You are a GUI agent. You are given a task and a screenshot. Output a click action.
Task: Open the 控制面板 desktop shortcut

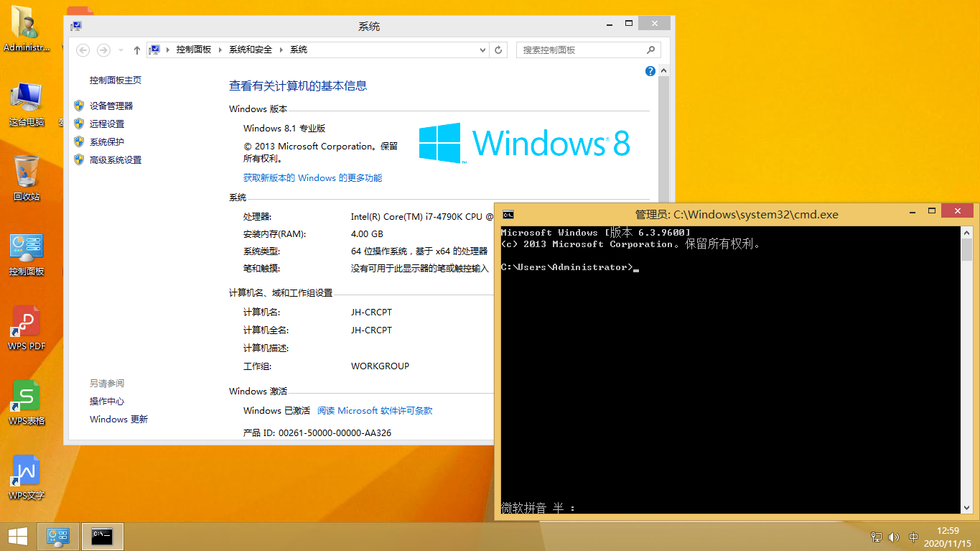click(27, 254)
